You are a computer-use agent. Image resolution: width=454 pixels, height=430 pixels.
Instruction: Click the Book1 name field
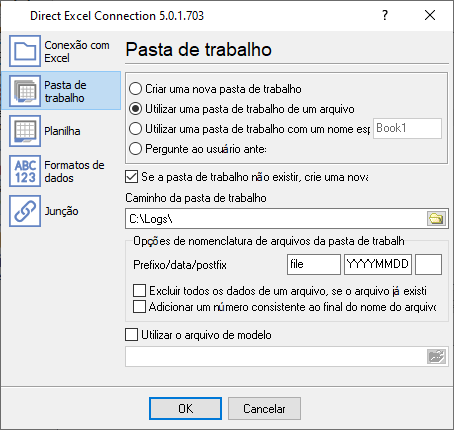click(x=407, y=128)
